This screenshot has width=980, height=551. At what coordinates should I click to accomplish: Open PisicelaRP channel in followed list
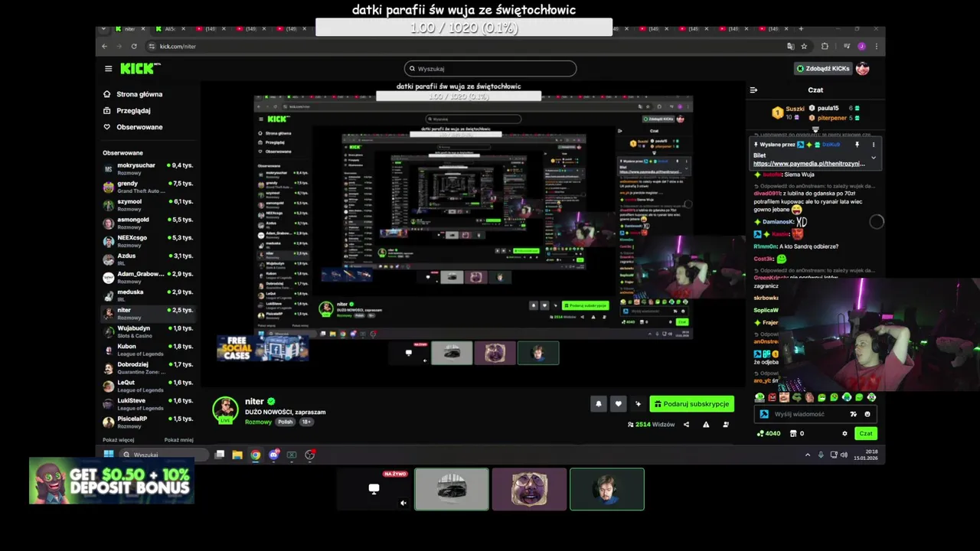click(x=148, y=422)
